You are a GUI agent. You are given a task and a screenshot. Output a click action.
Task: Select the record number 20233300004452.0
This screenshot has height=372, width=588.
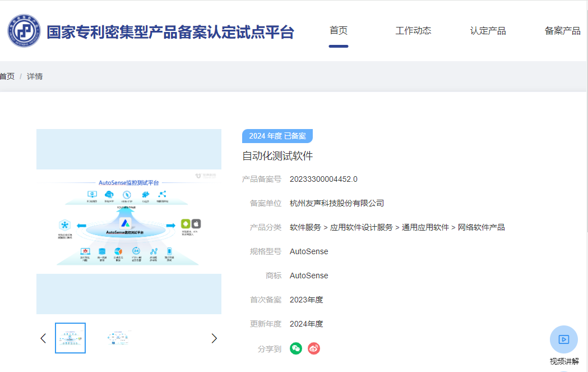323,180
